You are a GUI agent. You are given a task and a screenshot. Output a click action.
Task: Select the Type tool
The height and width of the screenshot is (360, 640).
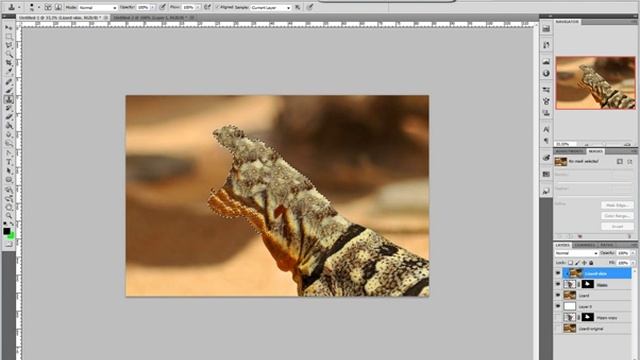(x=9, y=162)
